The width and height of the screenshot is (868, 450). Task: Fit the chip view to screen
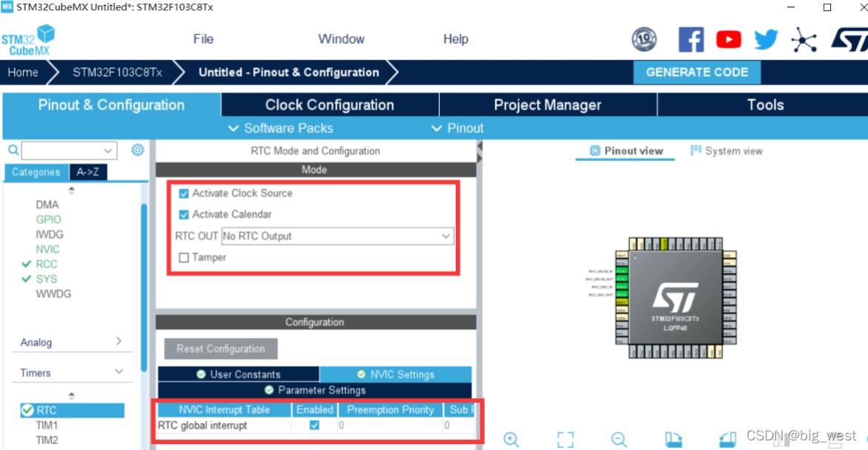tap(565, 440)
